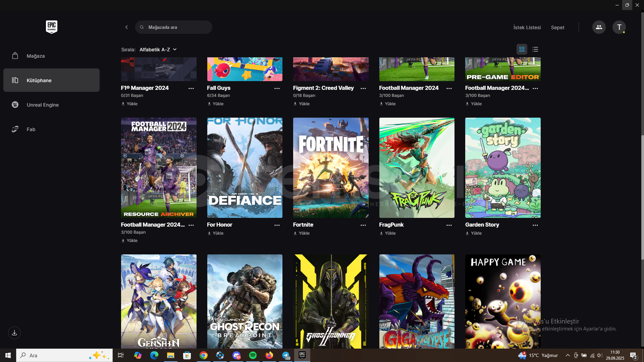Show hidden system tray icons

(x=568, y=355)
